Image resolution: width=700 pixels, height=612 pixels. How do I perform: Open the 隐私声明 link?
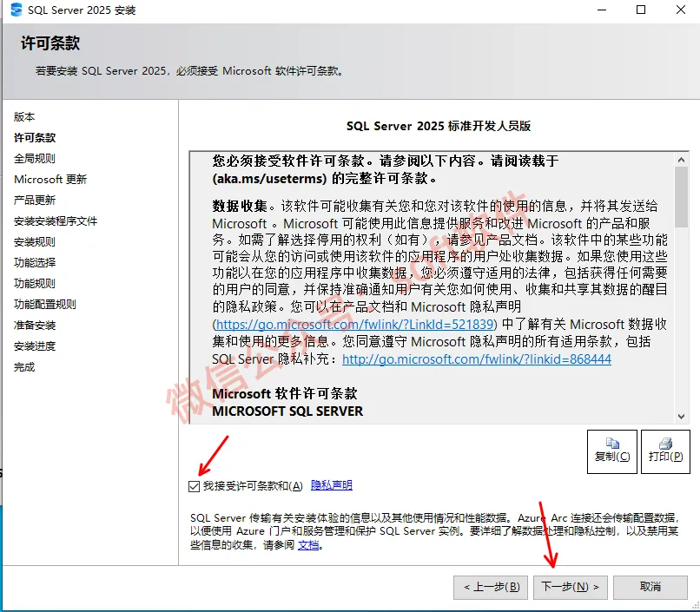[331, 485]
